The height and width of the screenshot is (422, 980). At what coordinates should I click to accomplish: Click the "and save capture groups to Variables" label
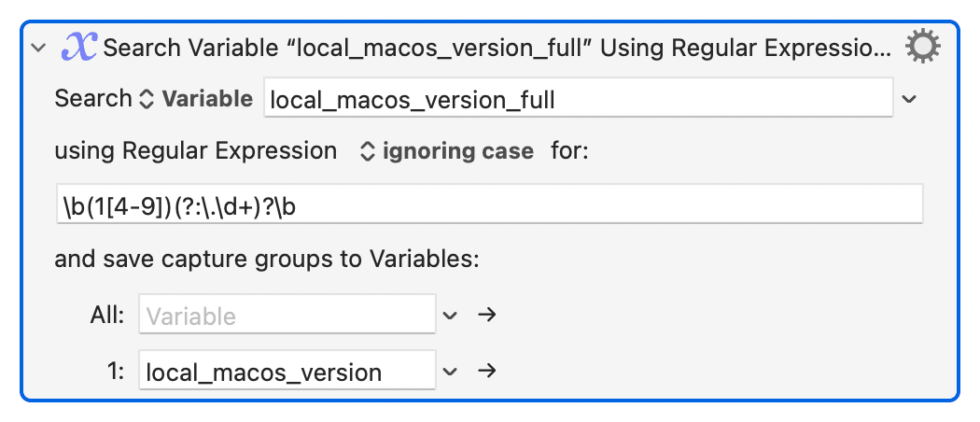pyautogui.click(x=267, y=259)
